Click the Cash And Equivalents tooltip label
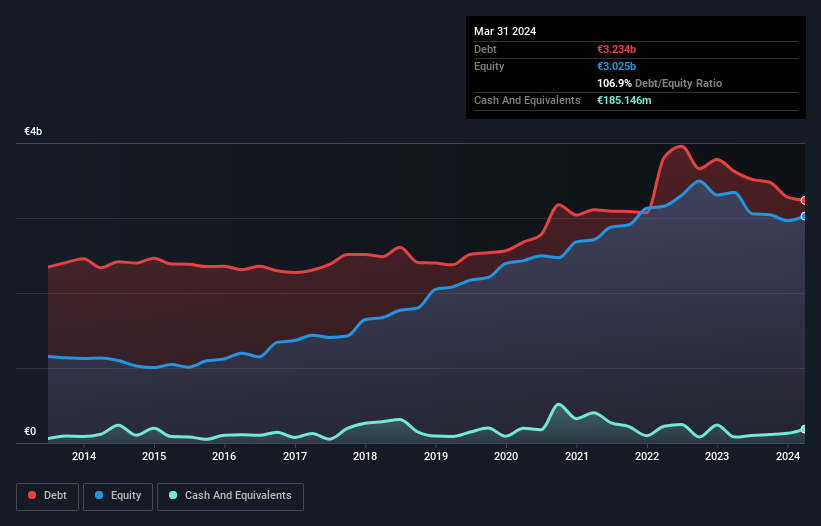Screen dimensions: 821x526 point(527,100)
